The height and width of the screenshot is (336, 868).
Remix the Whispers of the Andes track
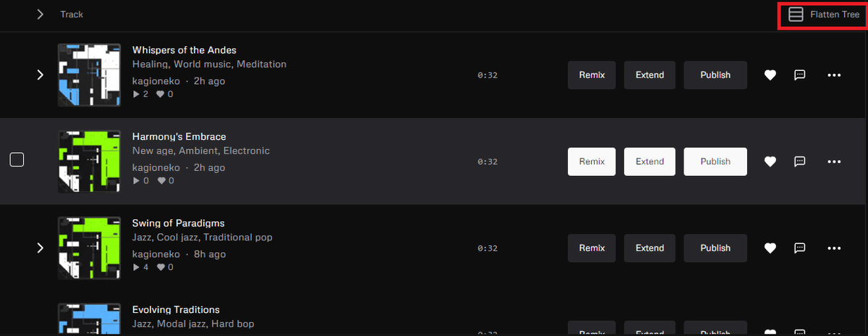(592, 75)
